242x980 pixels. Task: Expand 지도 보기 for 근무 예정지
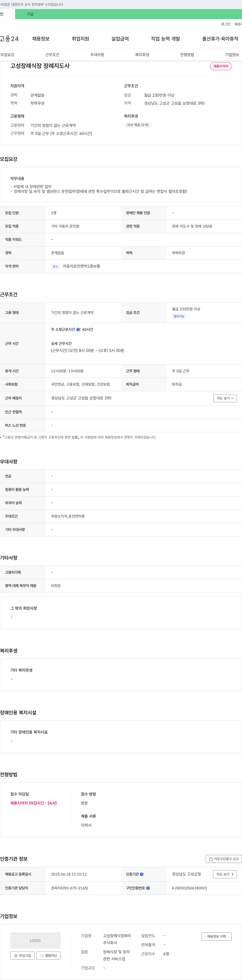pyautogui.click(x=225, y=398)
